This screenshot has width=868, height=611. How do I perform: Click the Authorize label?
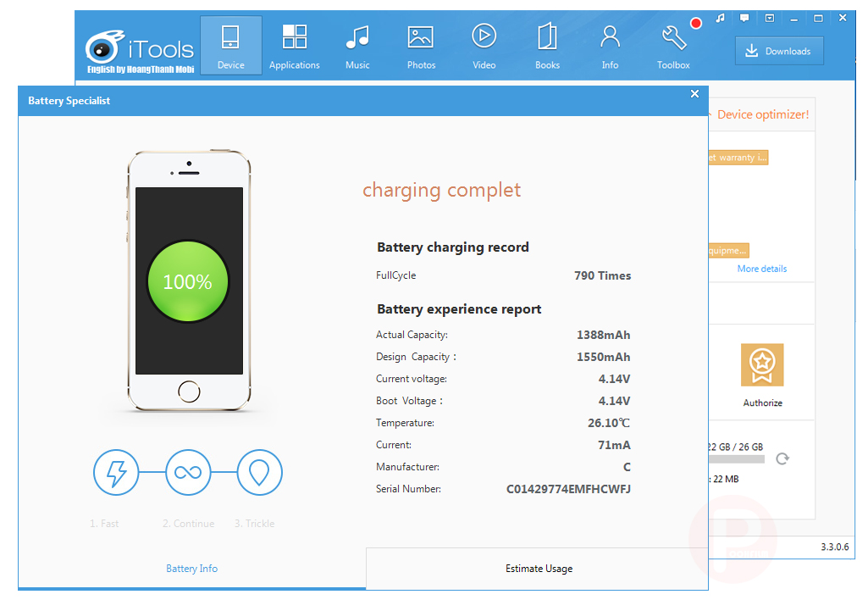[762, 403]
